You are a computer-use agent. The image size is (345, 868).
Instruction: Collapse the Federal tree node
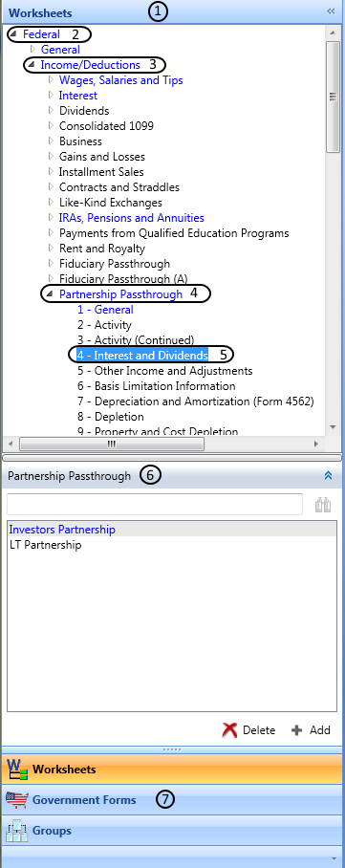[12, 34]
